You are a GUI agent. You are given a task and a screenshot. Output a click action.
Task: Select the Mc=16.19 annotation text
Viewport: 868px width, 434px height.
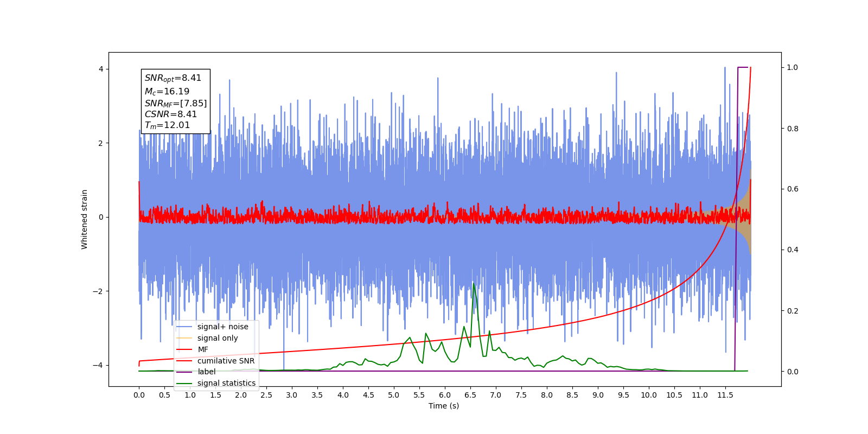click(x=167, y=91)
